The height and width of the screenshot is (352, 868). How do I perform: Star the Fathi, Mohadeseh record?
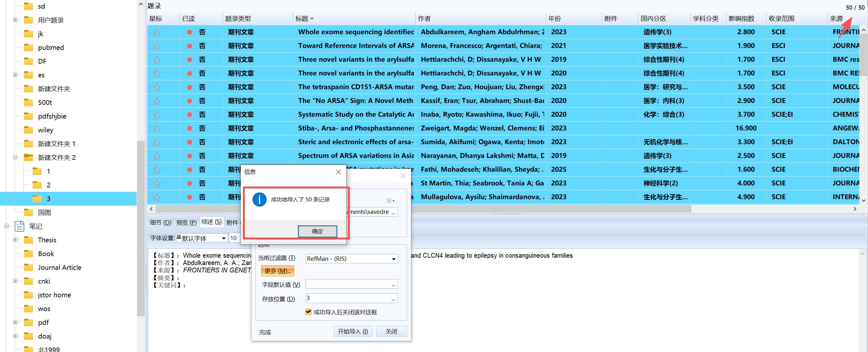coord(157,170)
